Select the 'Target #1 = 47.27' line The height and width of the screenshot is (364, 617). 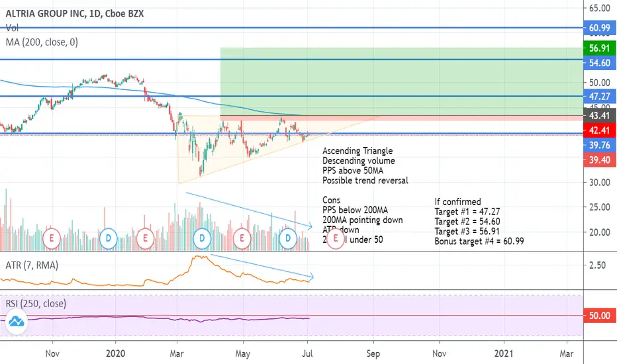(x=467, y=212)
